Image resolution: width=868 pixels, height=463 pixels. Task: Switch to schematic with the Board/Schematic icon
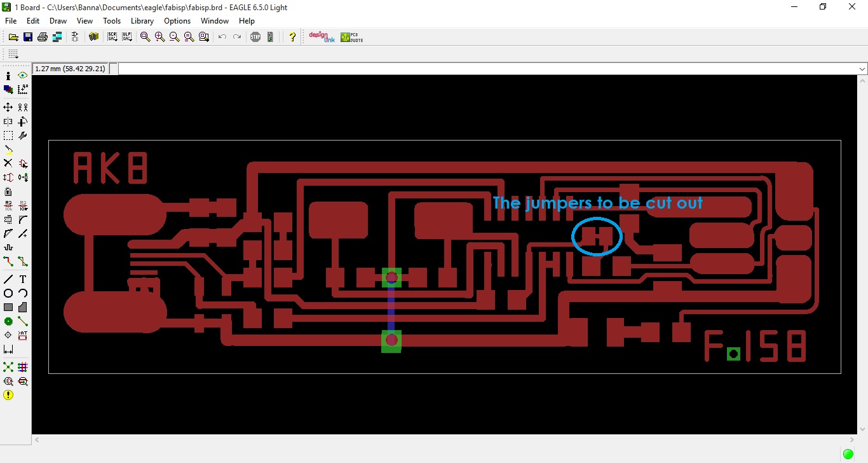(x=75, y=37)
